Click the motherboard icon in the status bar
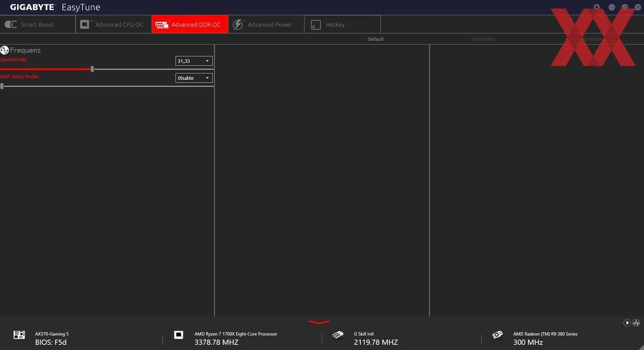 click(x=19, y=335)
